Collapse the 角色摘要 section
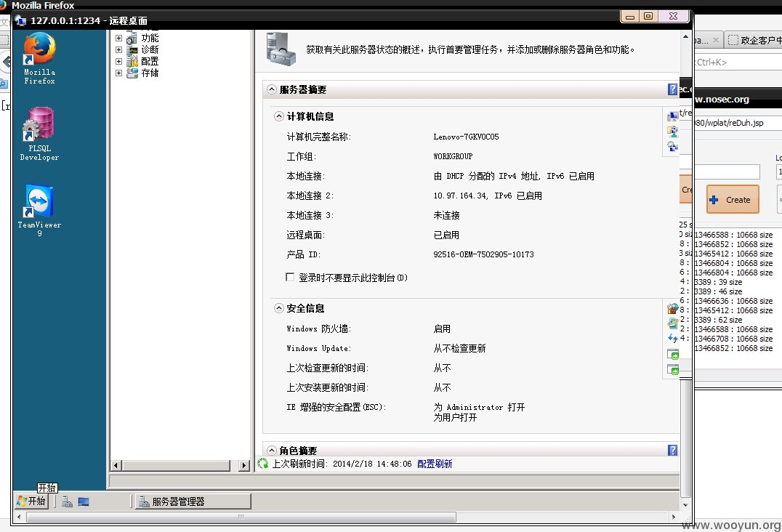The height and width of the screenshot is (532, 782). (x=272, y=450)
